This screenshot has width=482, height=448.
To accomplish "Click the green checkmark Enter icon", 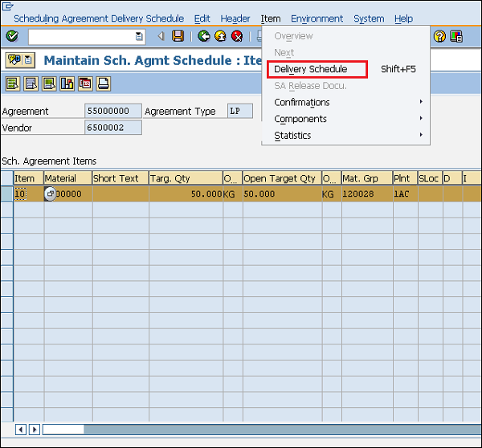I will pyautogui.click(x=12, y=36).
